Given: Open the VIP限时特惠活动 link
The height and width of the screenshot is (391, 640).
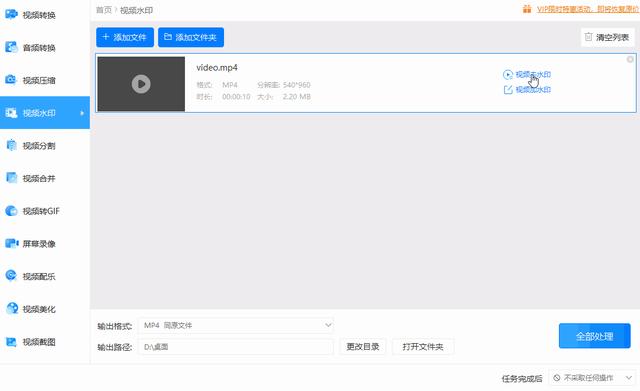Looking at the screenshot, I should click(x=588, y=9).
